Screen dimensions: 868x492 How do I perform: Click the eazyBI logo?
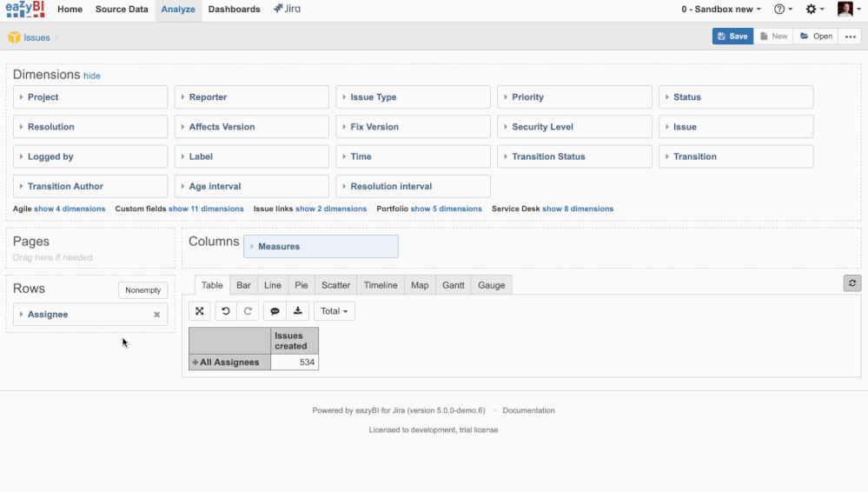(25, 9)
